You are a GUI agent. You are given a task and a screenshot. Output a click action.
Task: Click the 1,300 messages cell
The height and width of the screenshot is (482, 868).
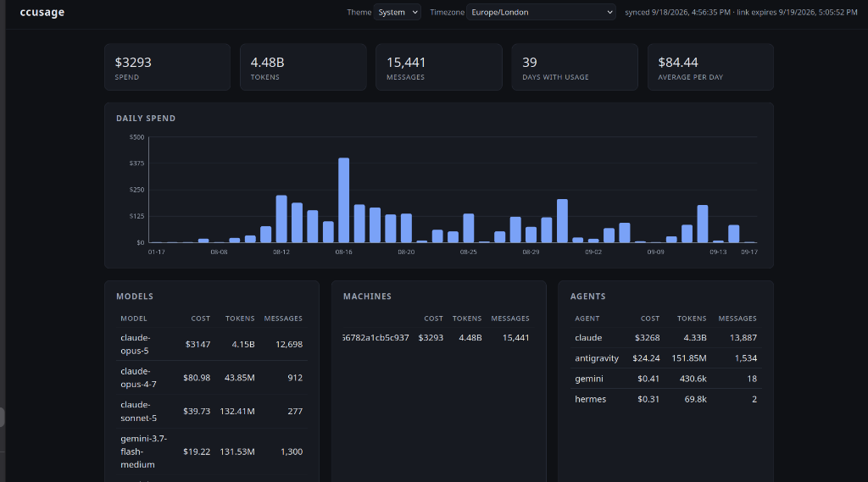point(292,452)
